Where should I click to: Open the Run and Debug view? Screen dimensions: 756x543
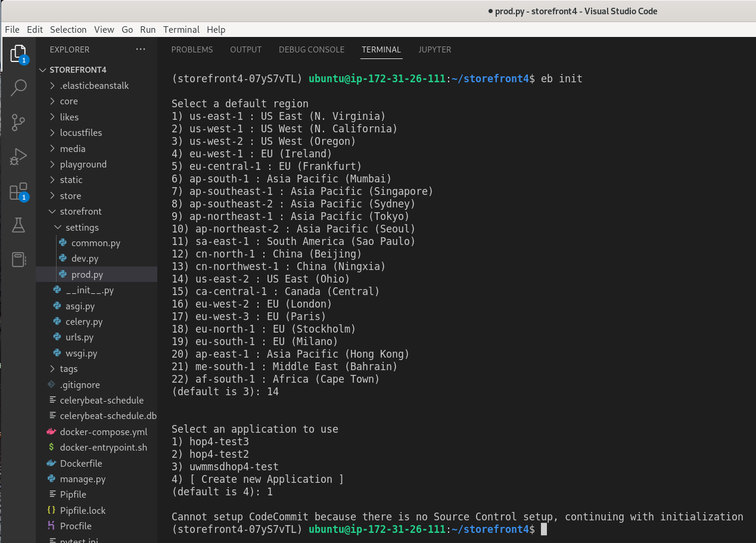coord(18,157)
